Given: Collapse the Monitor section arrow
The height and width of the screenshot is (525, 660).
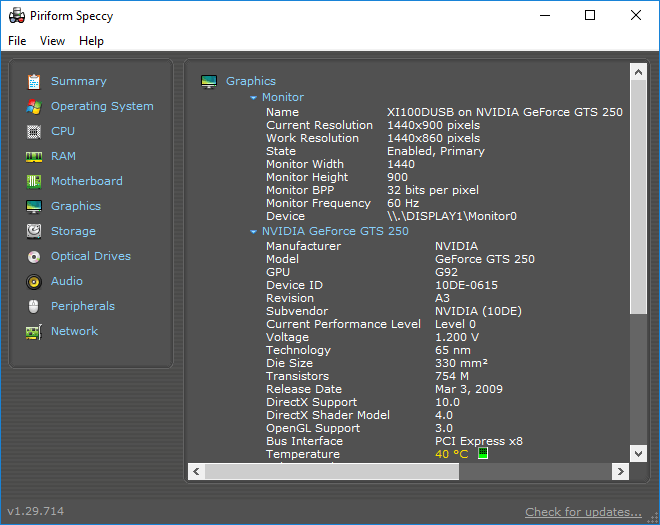Looking at the screenshot, I should point(253,98).
